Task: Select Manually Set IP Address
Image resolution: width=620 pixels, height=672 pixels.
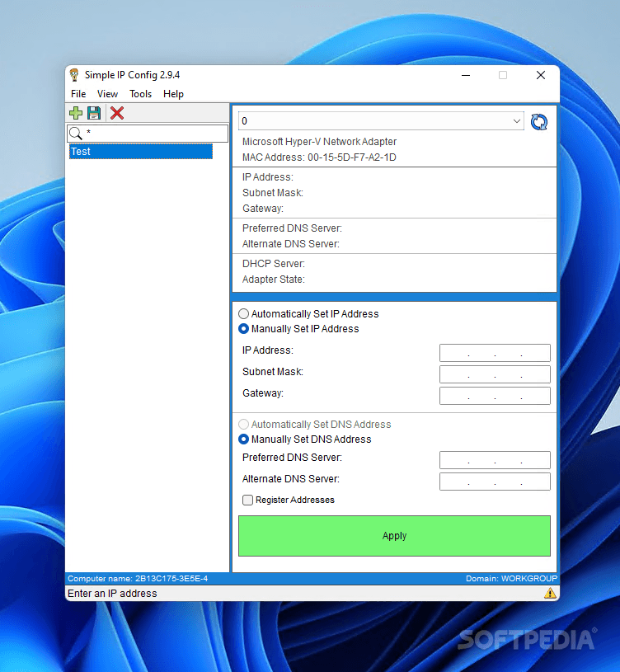Action: pyautogui.click(x=298, y=329)
